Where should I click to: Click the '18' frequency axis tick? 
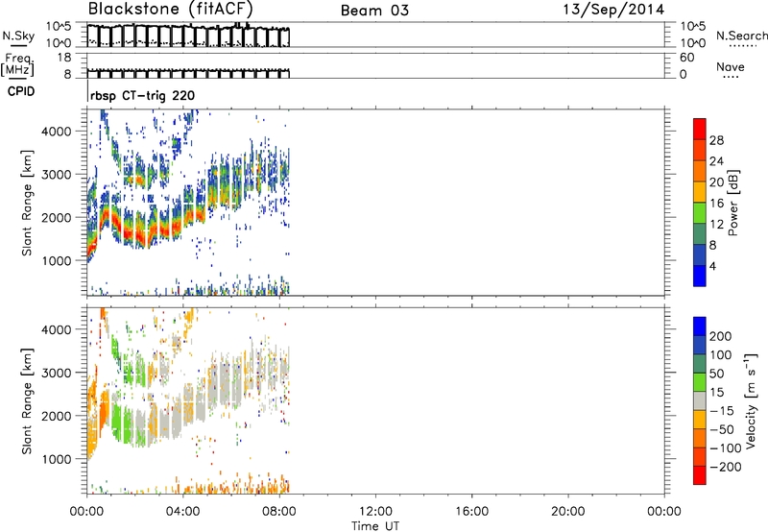[x=64, y=58]
